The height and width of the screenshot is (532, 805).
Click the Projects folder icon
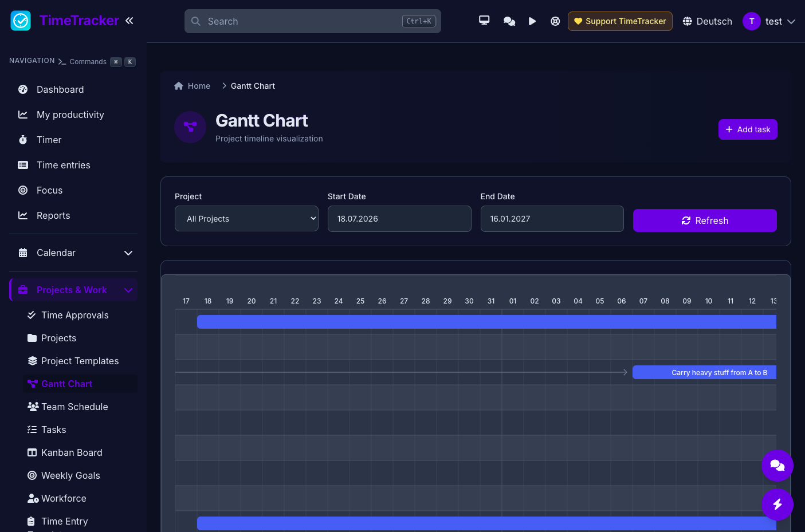32,338
